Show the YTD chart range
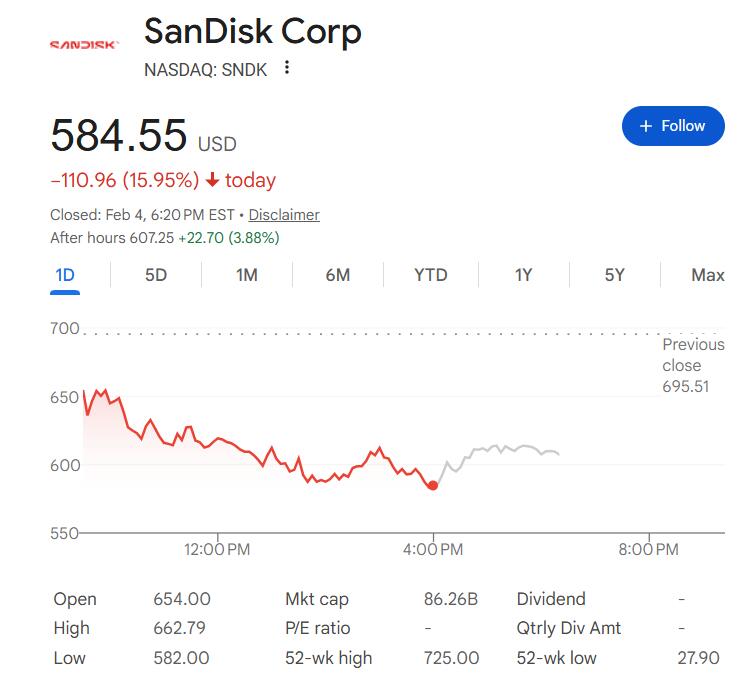 430,275
